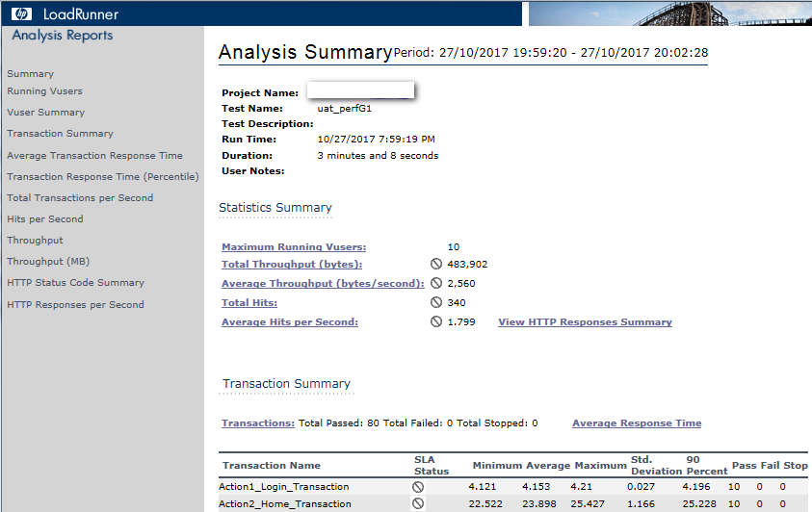
Task: Click the SLA Status column header
Action: 432,466
